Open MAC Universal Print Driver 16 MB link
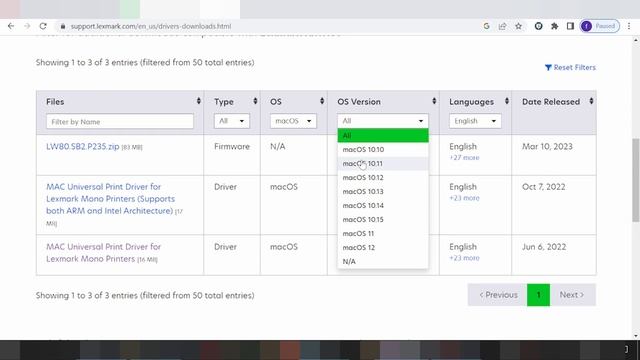The image size is (640, 360). (x=104, y=253)
